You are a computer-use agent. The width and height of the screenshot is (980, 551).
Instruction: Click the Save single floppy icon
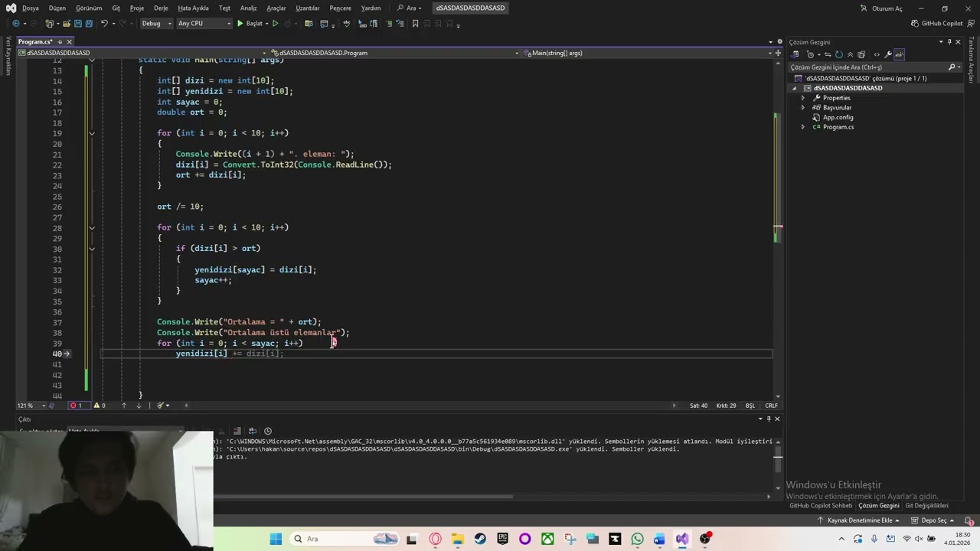(x=78, y=24)
